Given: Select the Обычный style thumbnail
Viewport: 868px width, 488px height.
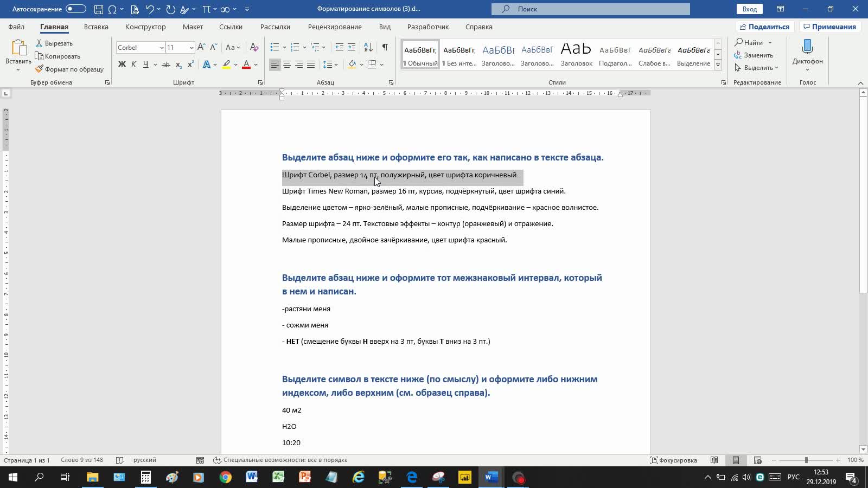Looking at the screenshot, I should click(x=420, y=54).
